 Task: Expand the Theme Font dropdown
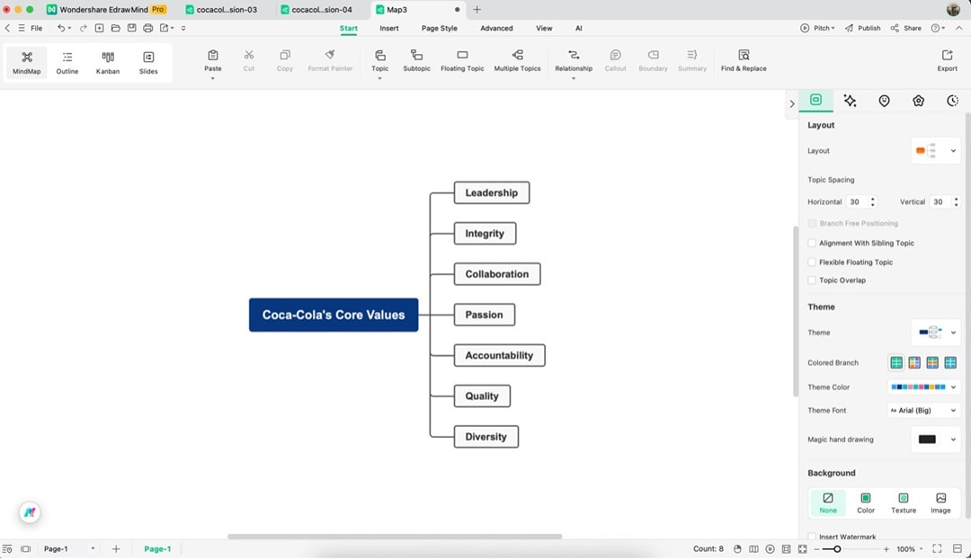tap(922, 410)
